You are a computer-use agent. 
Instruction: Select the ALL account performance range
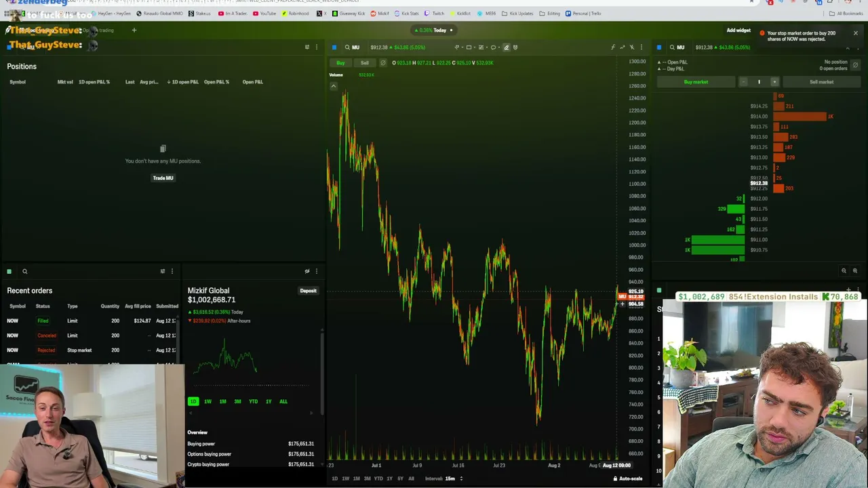(x=283, y=402)
